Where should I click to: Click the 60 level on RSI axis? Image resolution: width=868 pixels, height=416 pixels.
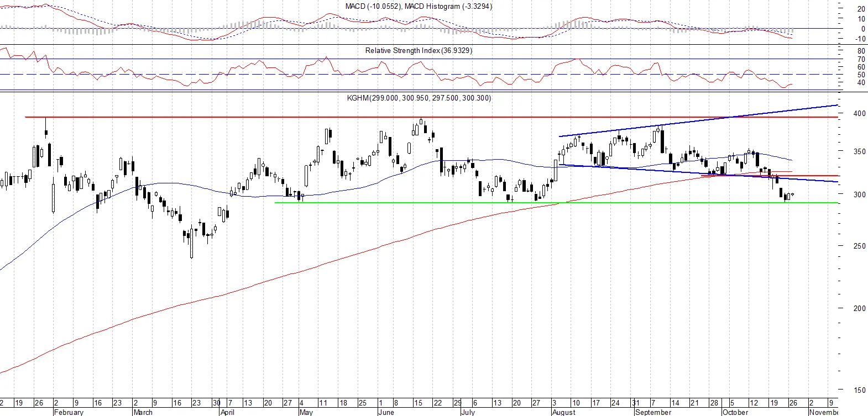pyautogui.click(x=861, y=67)
